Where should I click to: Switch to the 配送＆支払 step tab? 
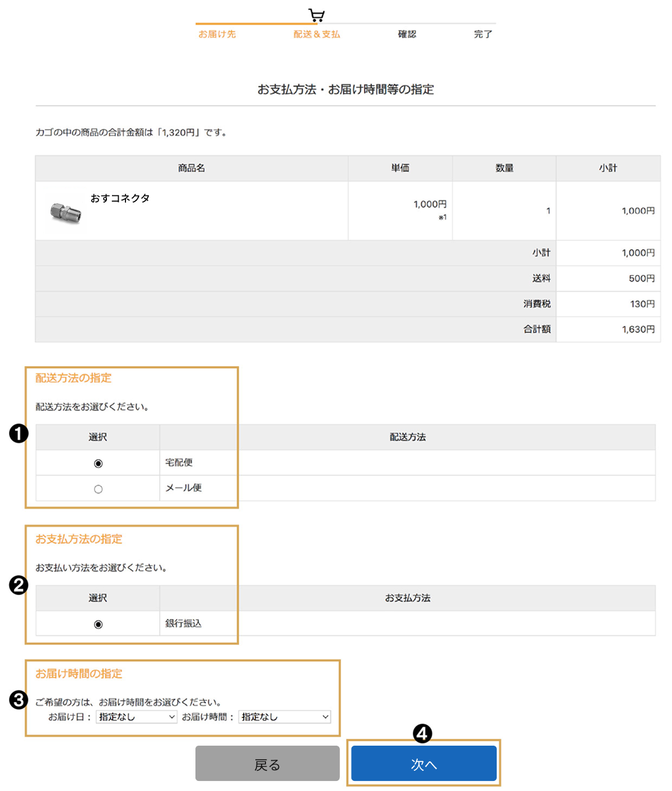[316, 34]
